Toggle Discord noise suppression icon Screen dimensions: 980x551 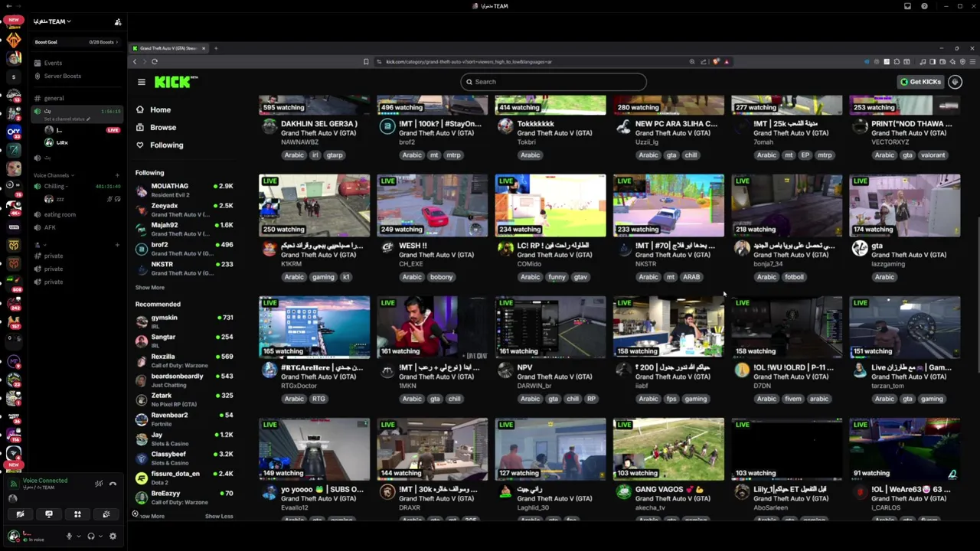(99, 484)
